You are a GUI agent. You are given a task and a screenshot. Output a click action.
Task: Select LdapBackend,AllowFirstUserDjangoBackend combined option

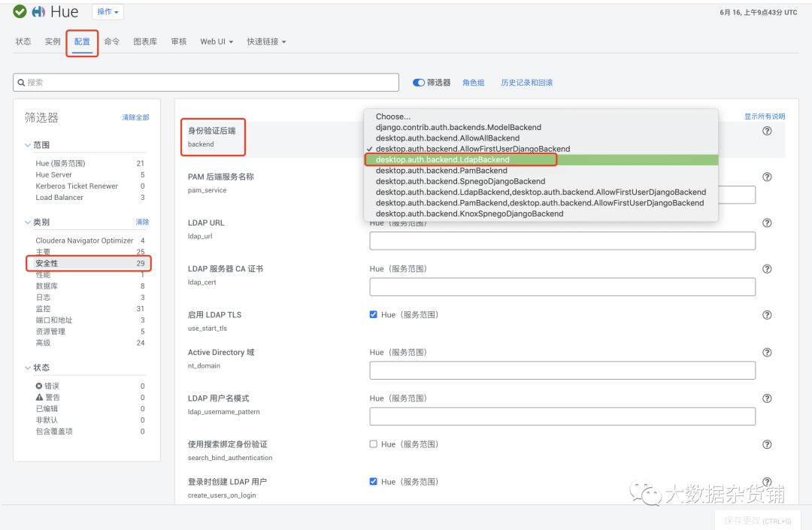(x=541, y=192)
